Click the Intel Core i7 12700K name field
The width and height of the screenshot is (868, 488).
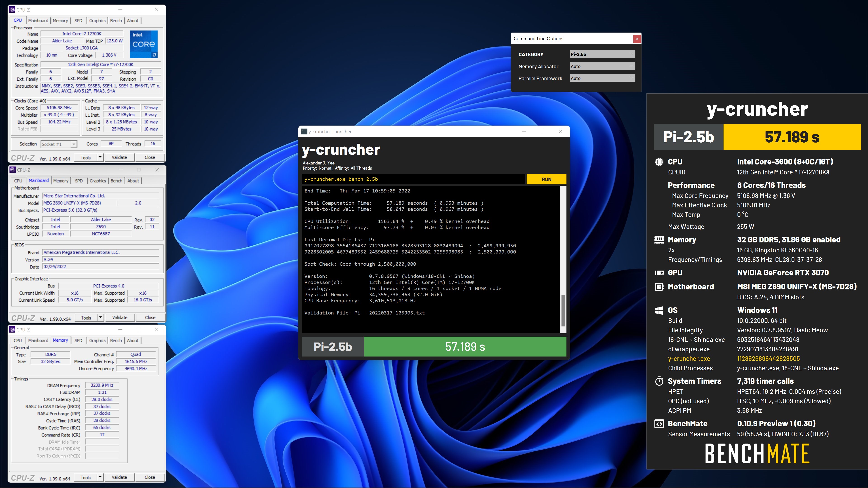click(82, 34)
